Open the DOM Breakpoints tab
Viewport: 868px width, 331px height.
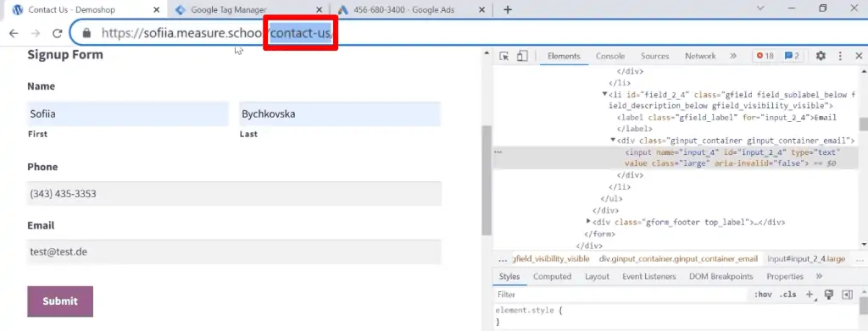click(x=721, y=276)
